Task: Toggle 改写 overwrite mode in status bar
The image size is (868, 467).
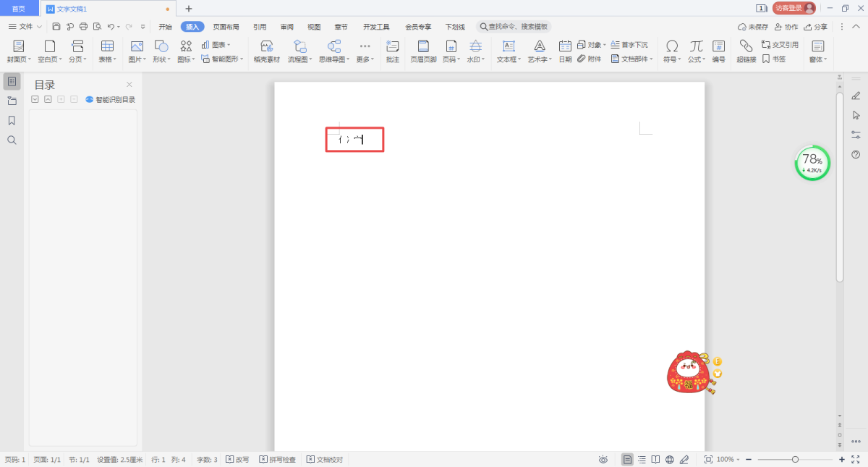Action: (x=237, y=459)
